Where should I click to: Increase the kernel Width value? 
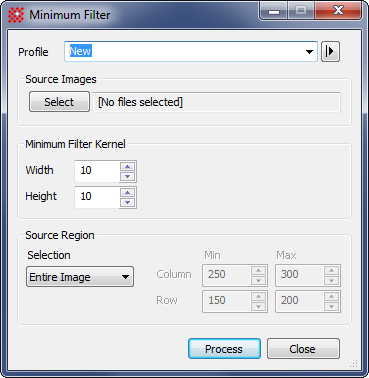pyautogui.click(x=128, y=166)
